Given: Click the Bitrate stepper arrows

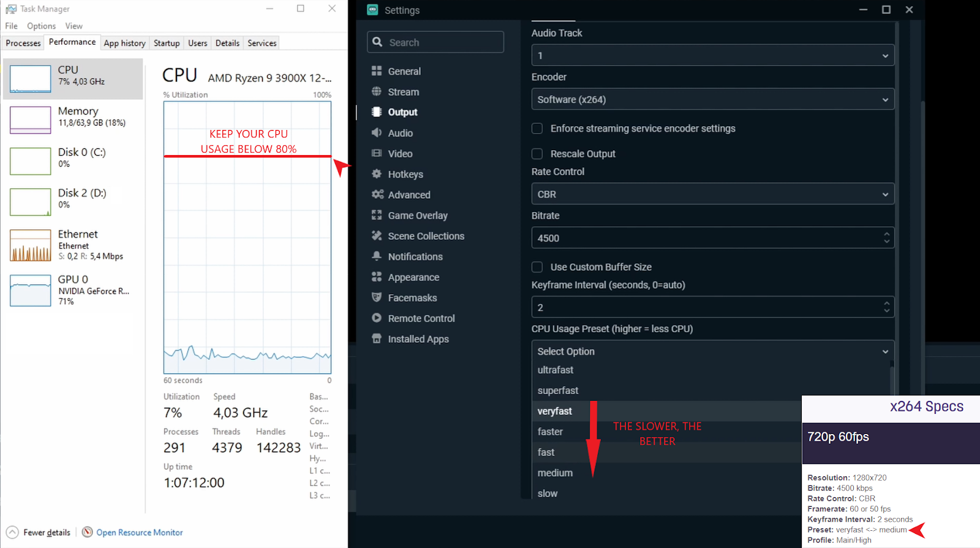Looking at the screenshot, I should coord(886,238).
